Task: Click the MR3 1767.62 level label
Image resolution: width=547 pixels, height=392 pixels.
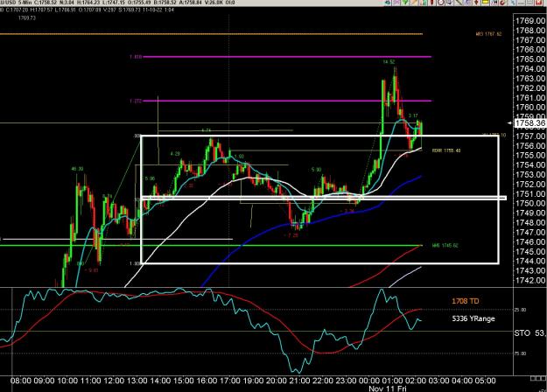Action: pos(488,34)
